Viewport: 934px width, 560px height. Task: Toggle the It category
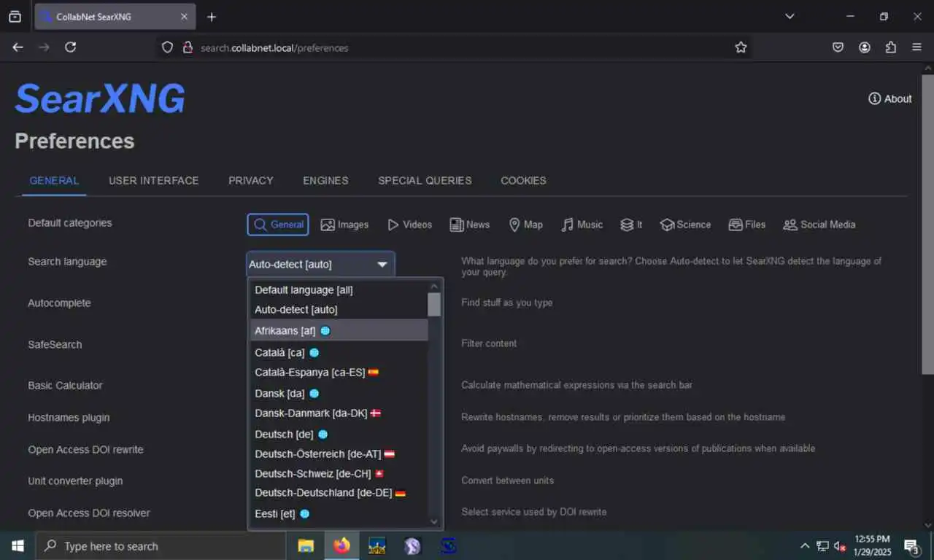pos(631,225)
